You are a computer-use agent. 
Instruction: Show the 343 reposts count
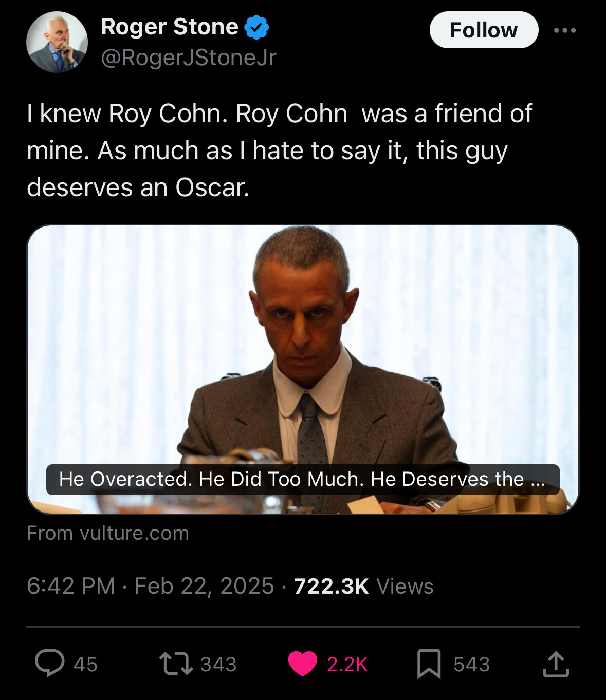point(218,665)
